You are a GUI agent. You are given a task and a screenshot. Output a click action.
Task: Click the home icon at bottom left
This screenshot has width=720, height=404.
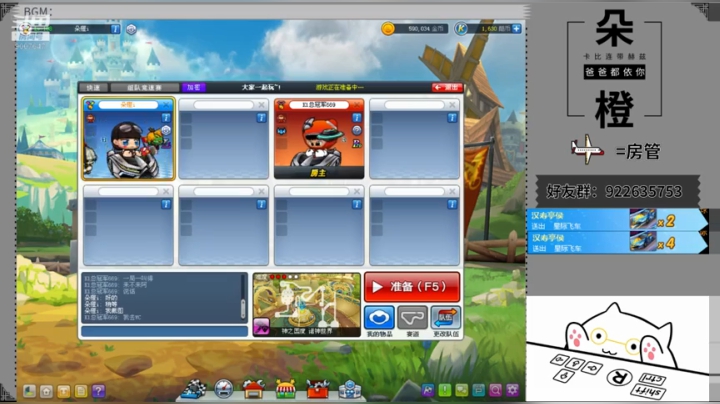(46, 391)
